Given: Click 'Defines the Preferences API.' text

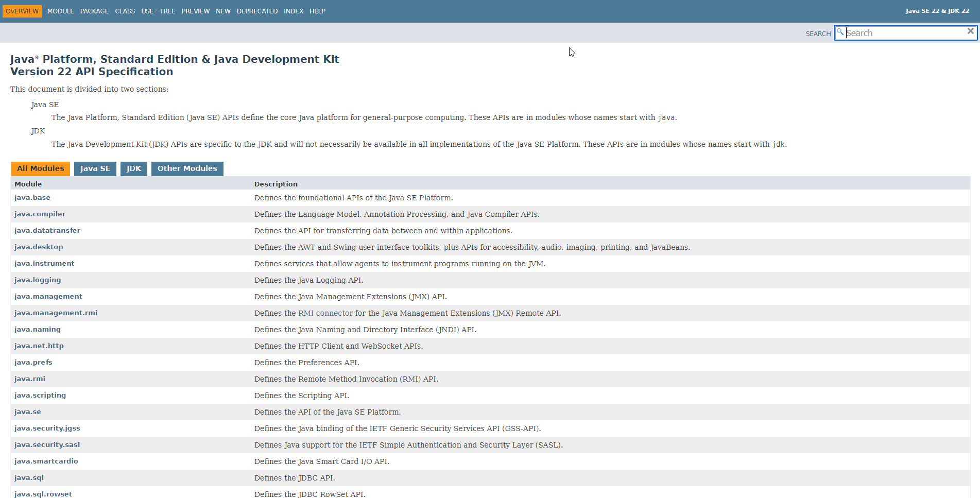Looking at the screenshot, I should click(307, 363).
